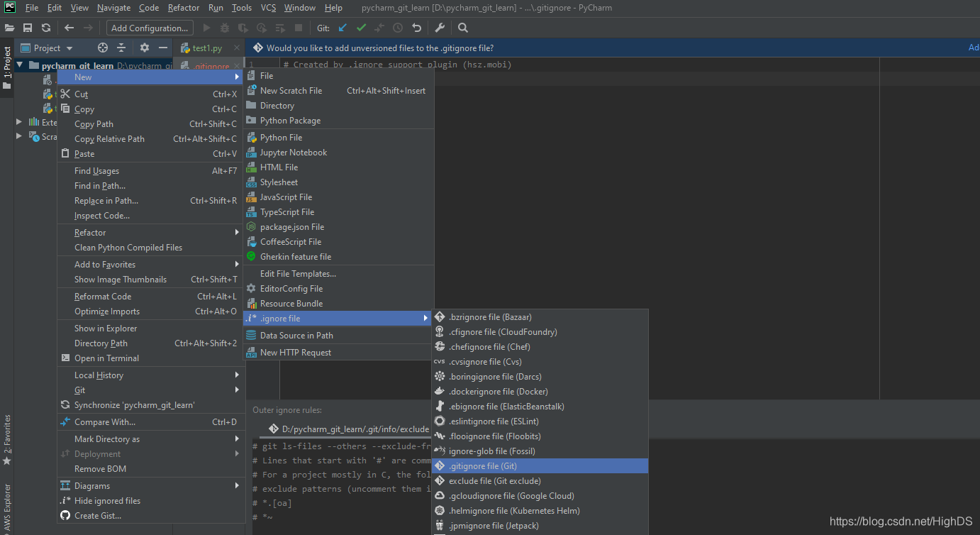Collapse the pycharm_git_learn root folder
Screen dimensions: 980x535
click(20, 65)
